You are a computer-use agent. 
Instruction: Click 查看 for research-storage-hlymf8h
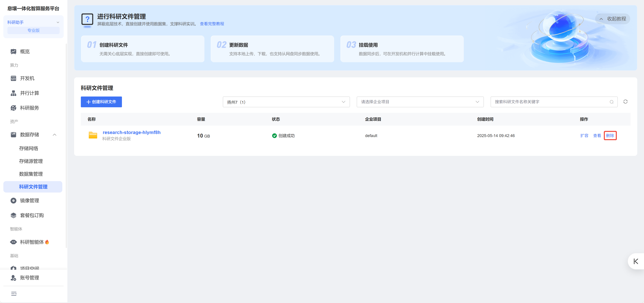click(597, 136)
